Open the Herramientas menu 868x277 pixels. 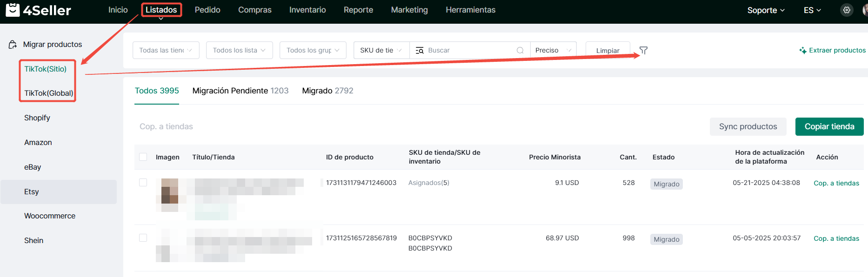470,10
